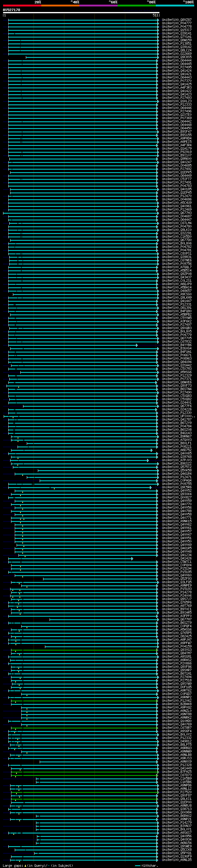Click the white query sequence bar
Image resolution: width=197 pixels, height=868 pixels.
pos(81,12)
